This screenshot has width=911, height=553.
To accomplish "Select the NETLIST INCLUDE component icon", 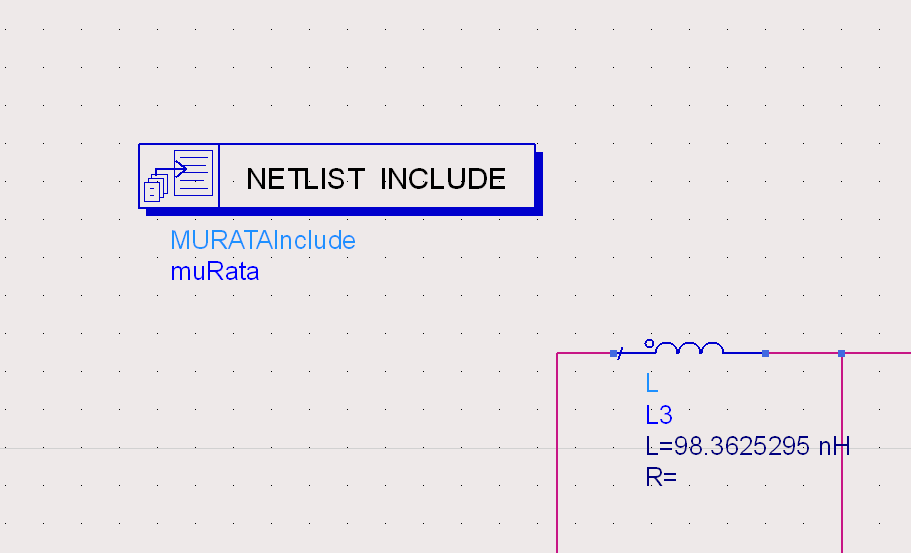I will click(x=179, y=176).
